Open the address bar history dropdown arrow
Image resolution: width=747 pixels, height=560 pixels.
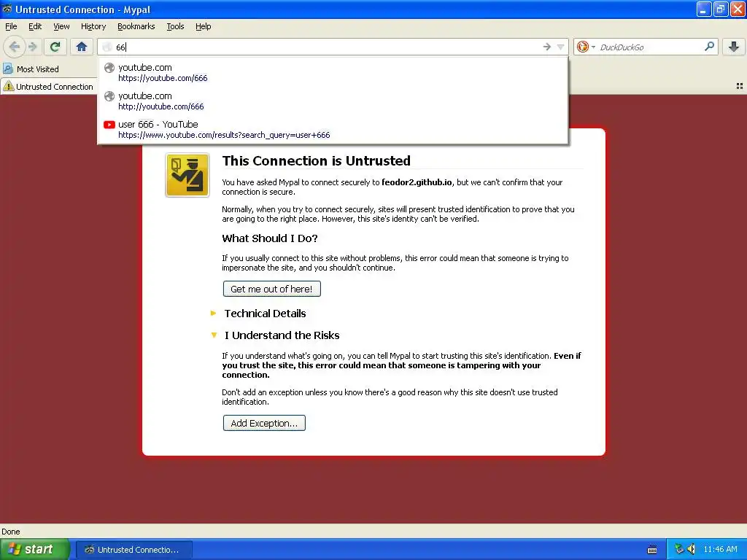click(561, 47)
